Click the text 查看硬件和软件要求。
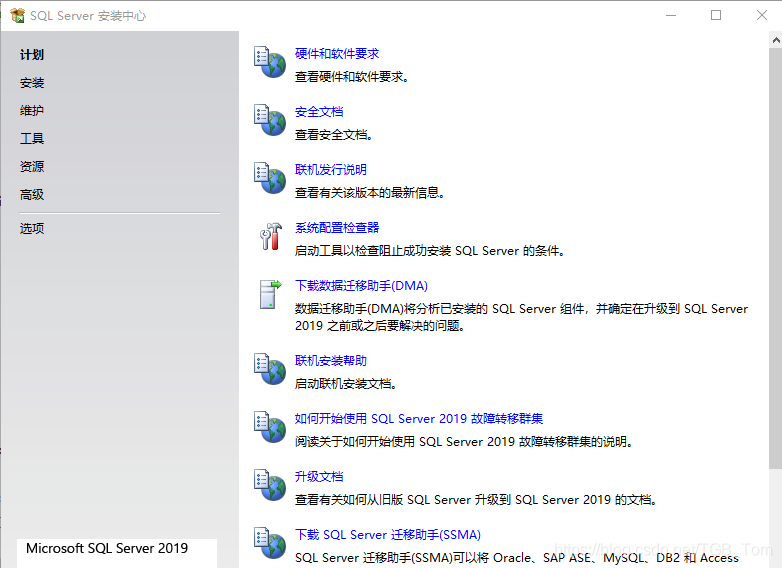 coord(352,77)
